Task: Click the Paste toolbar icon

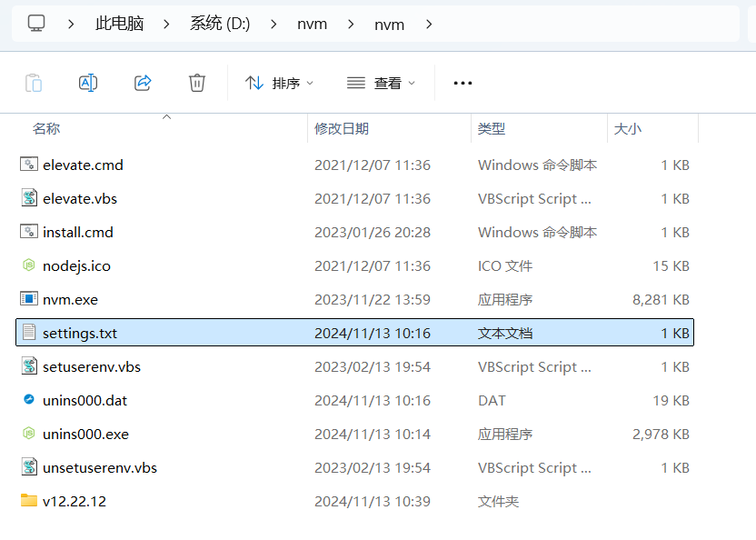Action: pyautogui.click(x=34, y=83)
